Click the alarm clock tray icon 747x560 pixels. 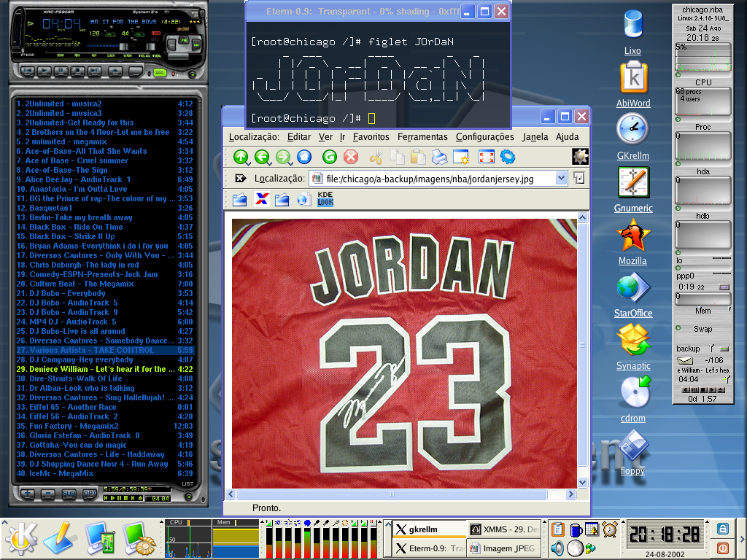[609, 529]
